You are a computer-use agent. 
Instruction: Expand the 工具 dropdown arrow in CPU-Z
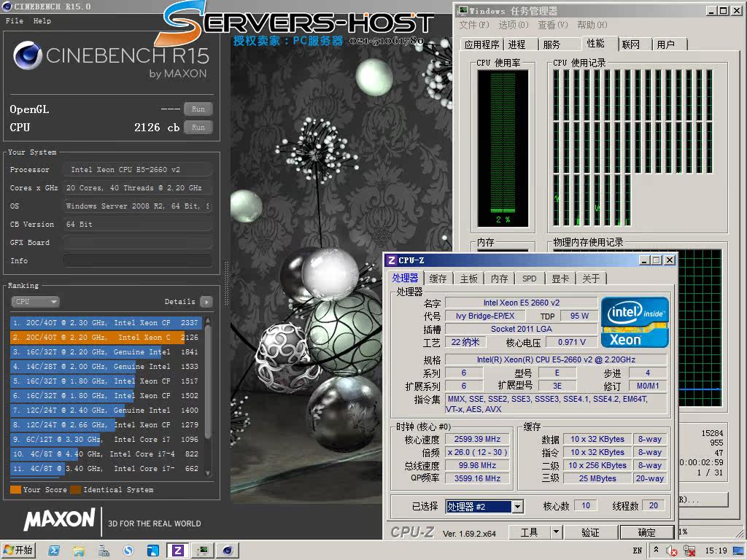click(556, 532)
